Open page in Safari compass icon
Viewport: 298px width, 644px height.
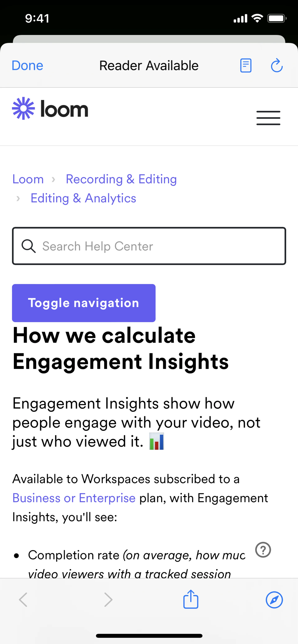274,600
